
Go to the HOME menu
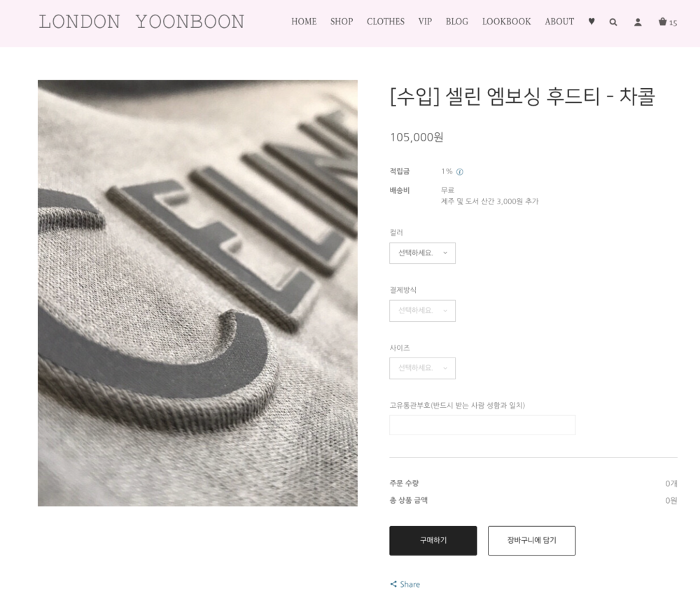(x=304, y=22)
